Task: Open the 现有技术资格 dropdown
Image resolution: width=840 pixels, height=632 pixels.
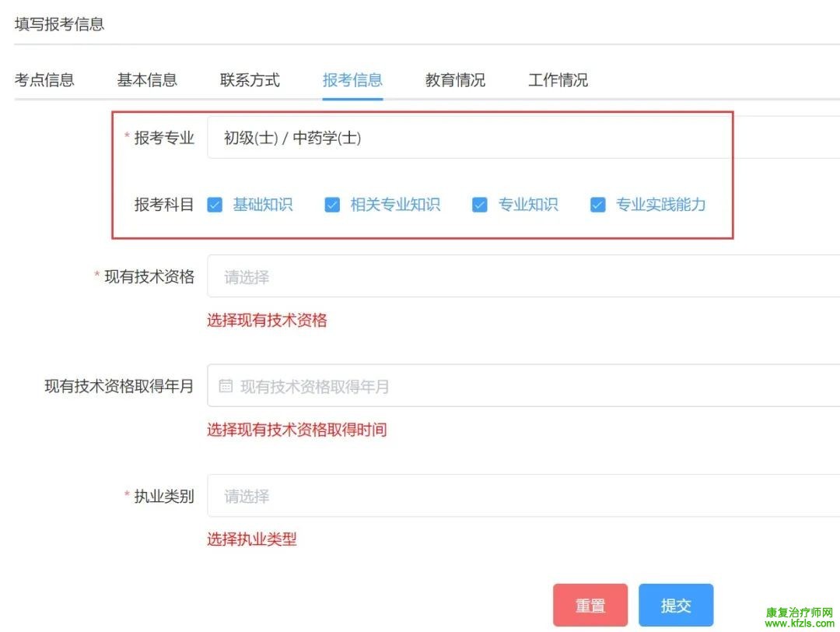Action: pos(521,276)
